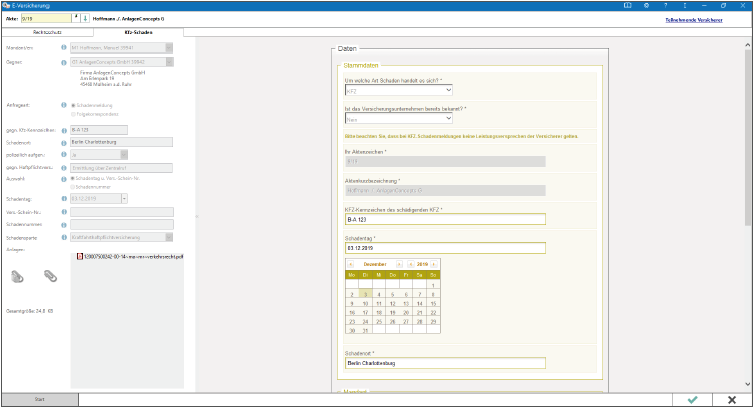
Task: Open Teilnehmende Versicherer link
Action: [694, 20]
